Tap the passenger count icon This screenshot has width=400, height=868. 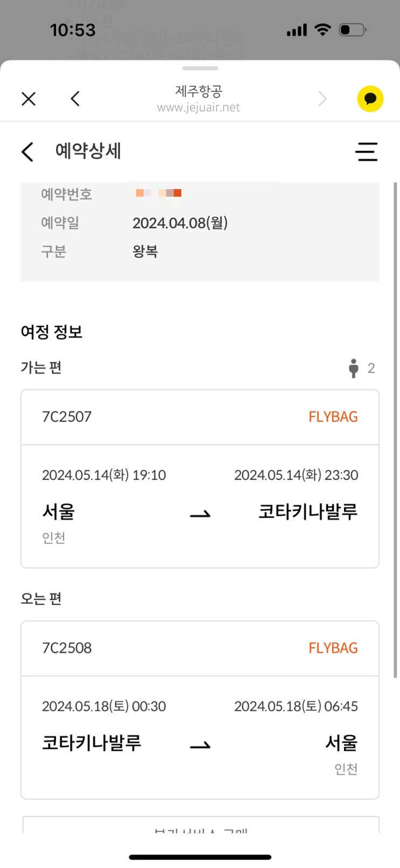[354, 368]
